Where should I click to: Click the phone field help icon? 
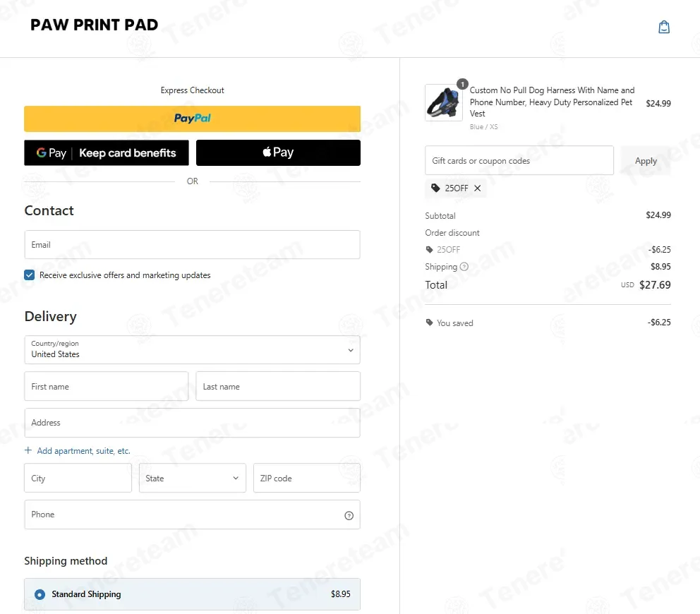pos(349,515)
